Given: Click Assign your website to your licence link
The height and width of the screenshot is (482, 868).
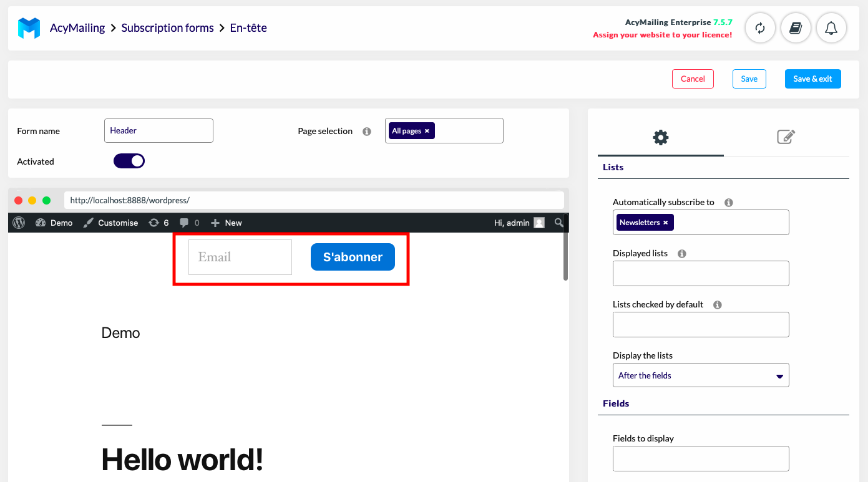Looking at the screenshot, I should pos(662,35).
